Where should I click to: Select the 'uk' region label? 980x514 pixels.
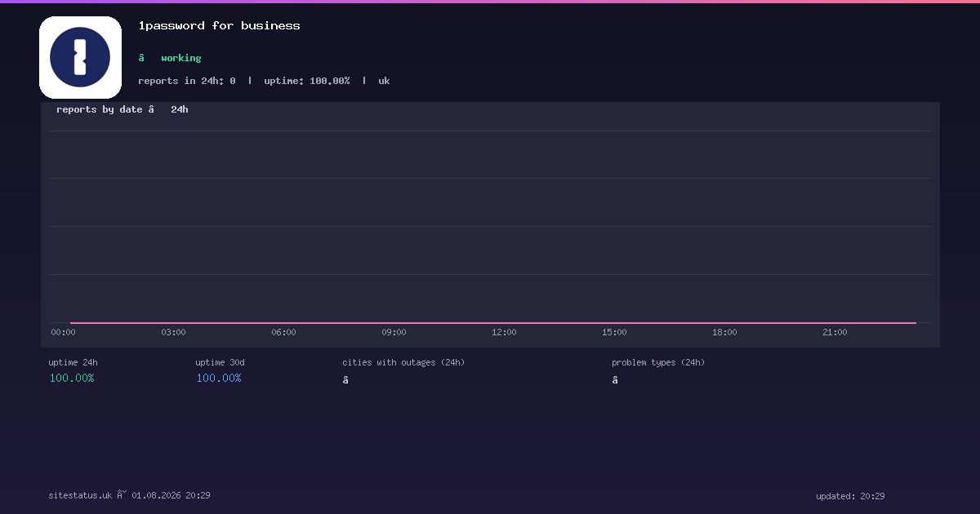[384, 81]
